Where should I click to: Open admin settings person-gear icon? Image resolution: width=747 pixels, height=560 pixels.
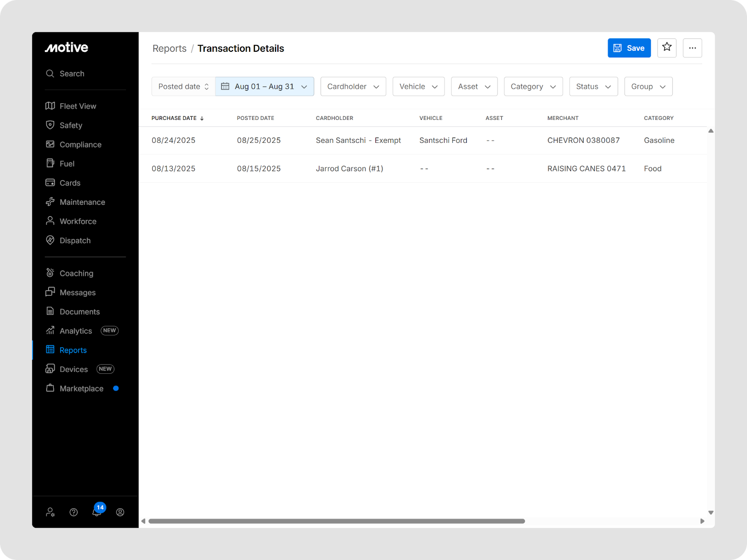50,512
